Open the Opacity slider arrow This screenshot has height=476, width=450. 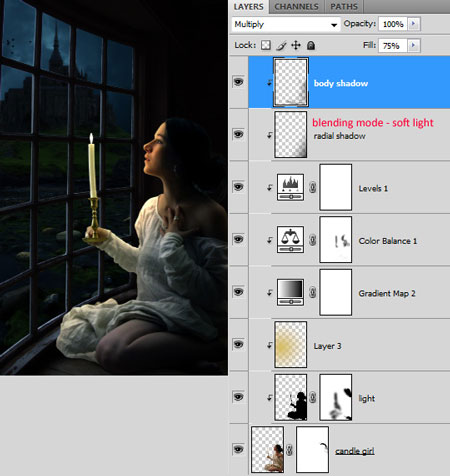[x=414, y=24]
